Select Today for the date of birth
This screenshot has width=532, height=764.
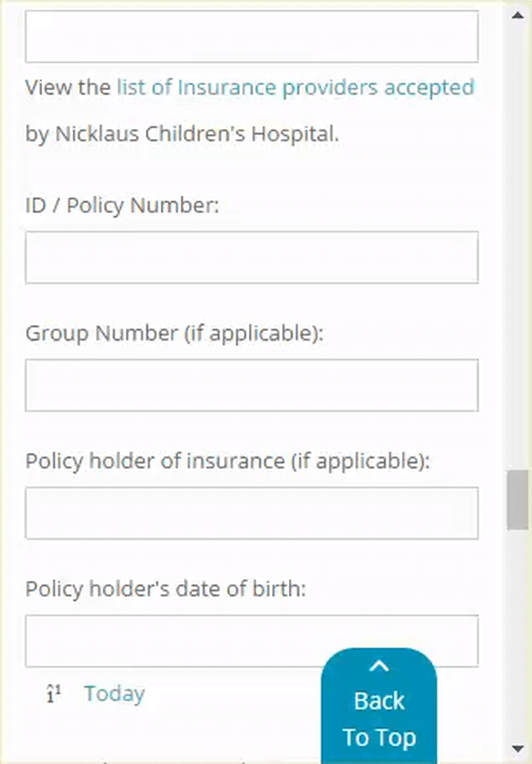114,694
